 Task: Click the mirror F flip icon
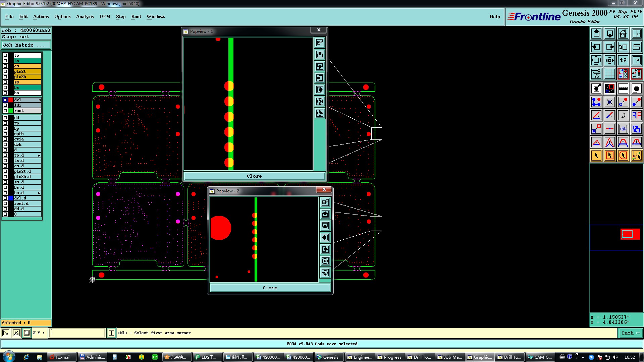tap(637, 115)
